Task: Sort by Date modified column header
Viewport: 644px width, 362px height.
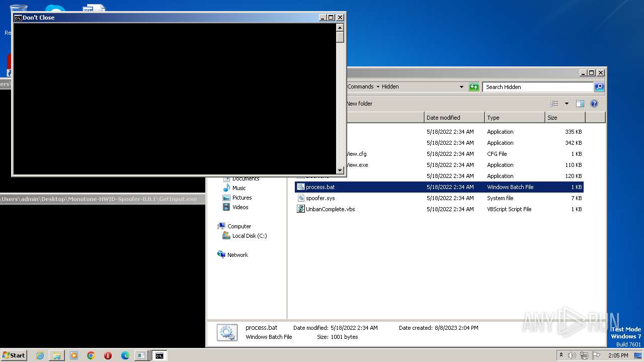Action: coord(454,118)
